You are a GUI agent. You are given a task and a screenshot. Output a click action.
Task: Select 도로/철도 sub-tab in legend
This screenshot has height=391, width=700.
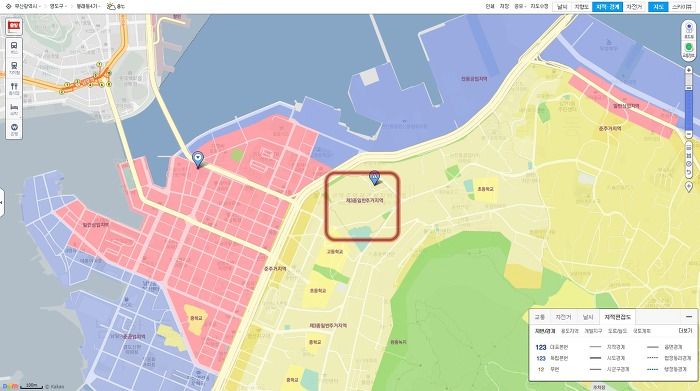[x=617, y=331]
